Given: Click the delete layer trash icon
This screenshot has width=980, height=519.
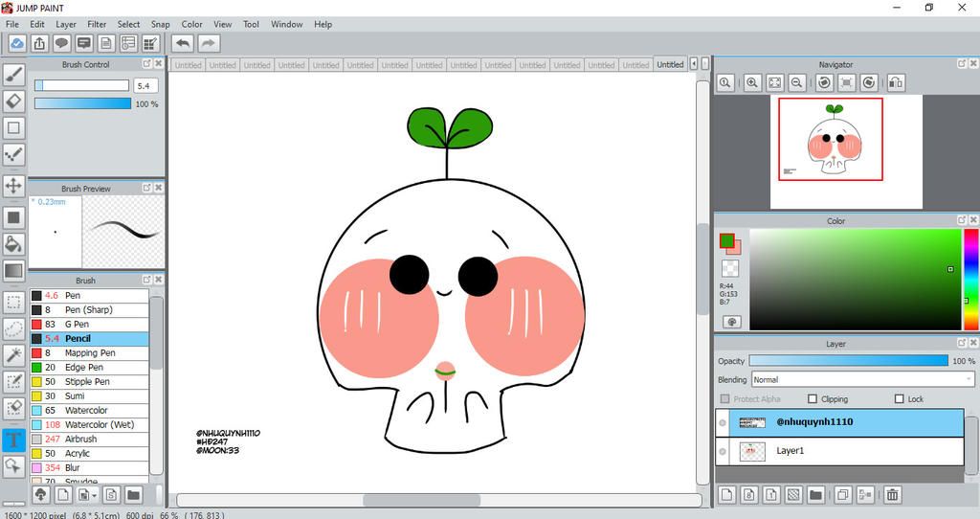Looking at the screenshot, I should (x=892, y=495).
